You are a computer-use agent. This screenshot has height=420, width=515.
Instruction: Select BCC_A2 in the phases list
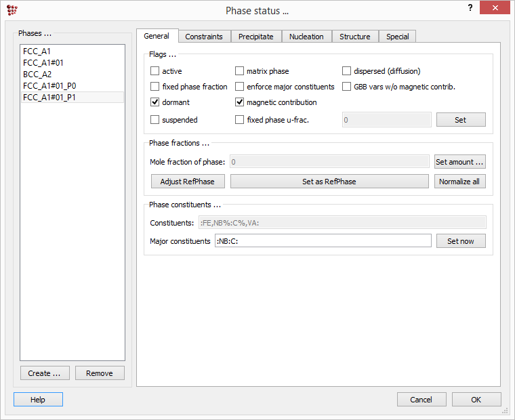click(37, 75)
